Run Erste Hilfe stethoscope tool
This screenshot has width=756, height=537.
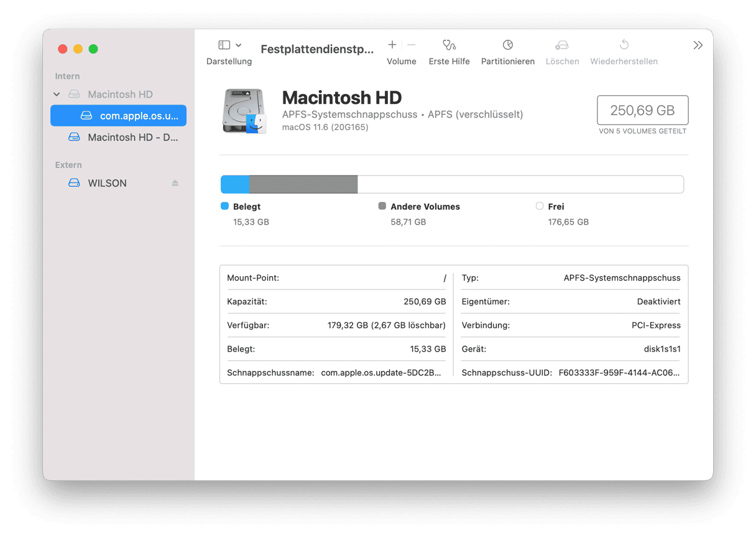449,45
